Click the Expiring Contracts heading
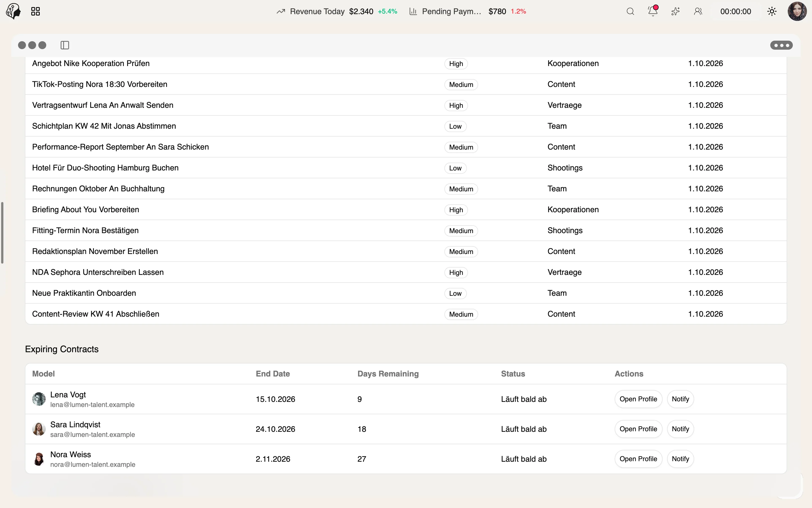The height and width of the screenshot is (508, 812). [62, 349]
